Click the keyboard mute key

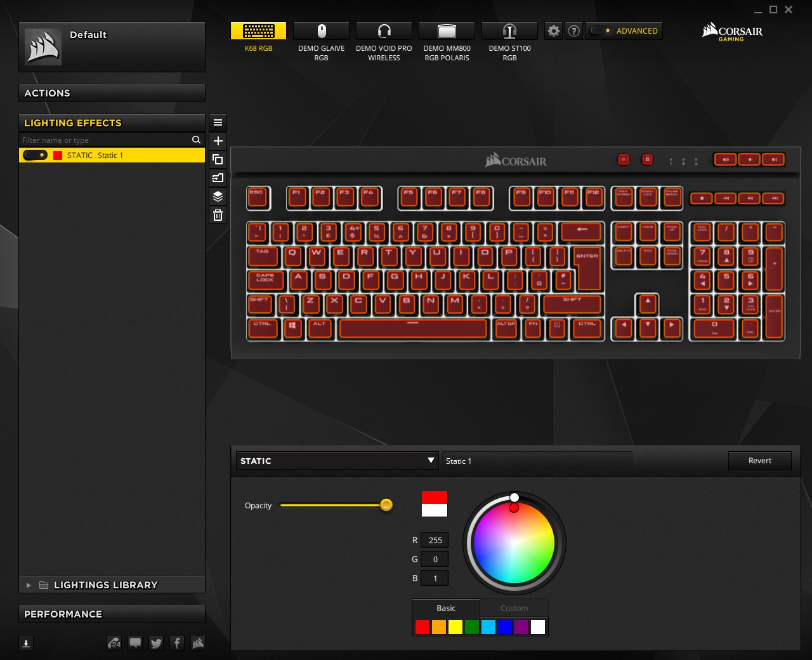pos(725,159)
